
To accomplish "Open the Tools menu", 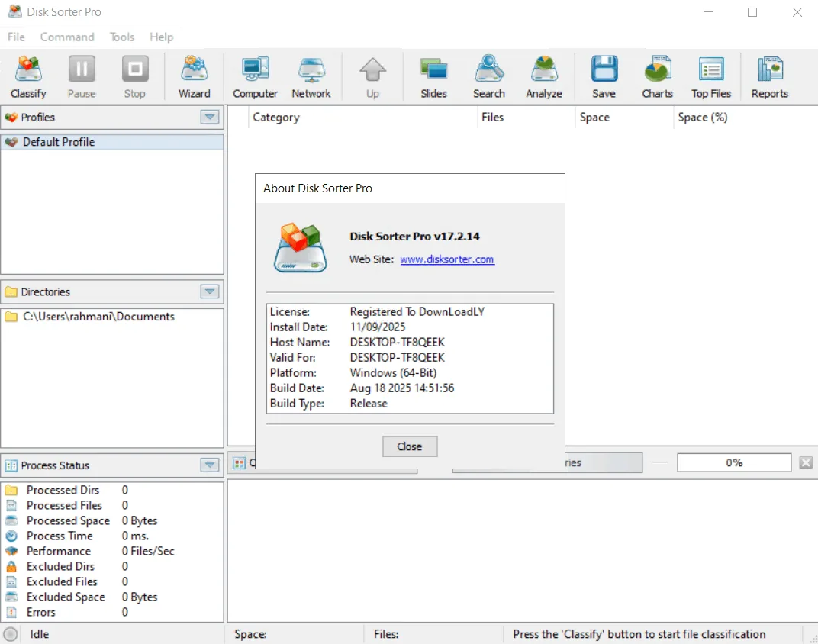I will [x=122, y=37].
